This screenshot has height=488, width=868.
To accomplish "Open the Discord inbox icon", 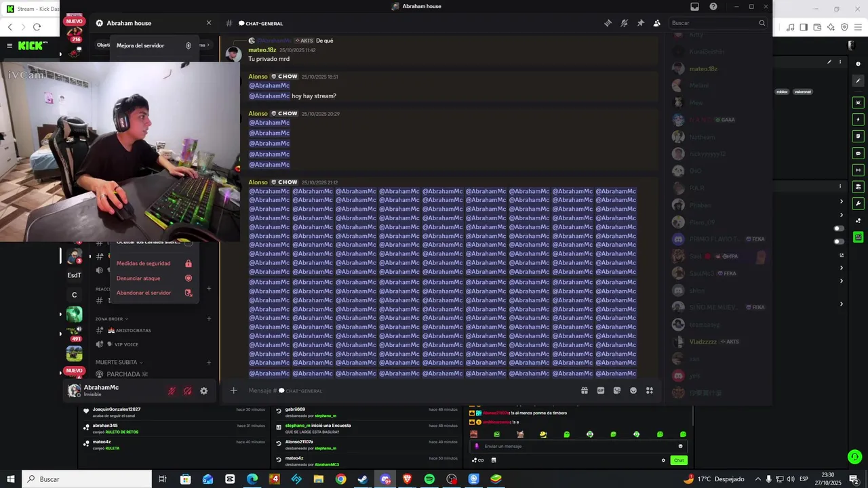I will [694, 7].
